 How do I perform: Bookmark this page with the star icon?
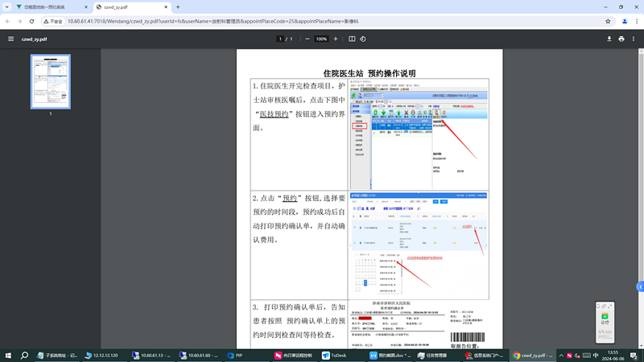tap(609, 22)
